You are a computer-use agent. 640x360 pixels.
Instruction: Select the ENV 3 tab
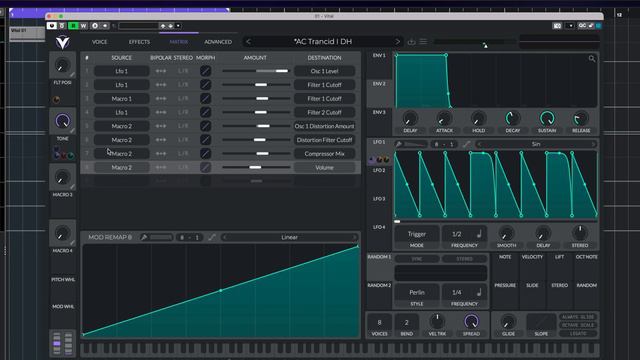click(x=379, y=112)
